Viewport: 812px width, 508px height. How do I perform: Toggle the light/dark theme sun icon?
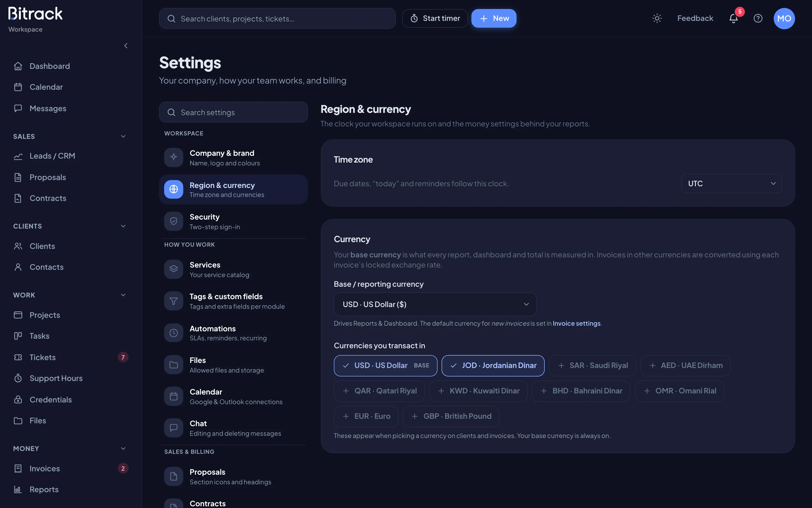click(657, 18)
